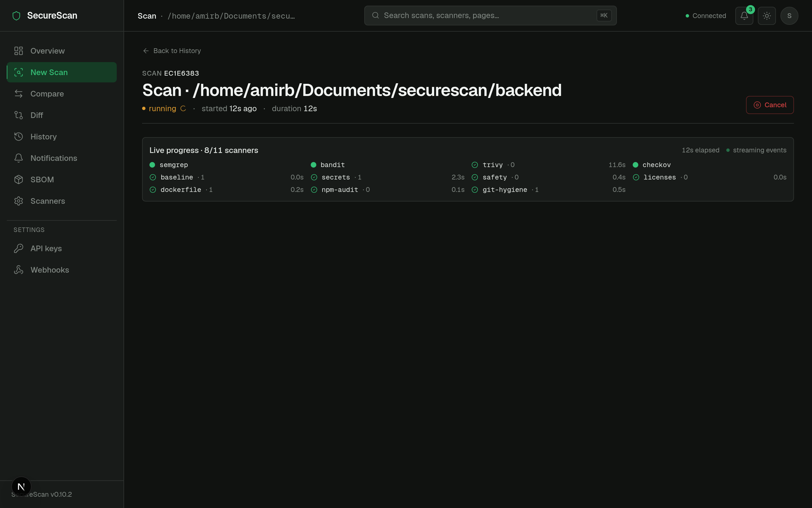Click the Notifications bell icon in sidebar
812x508 pixels.
(x=18, y=158)
